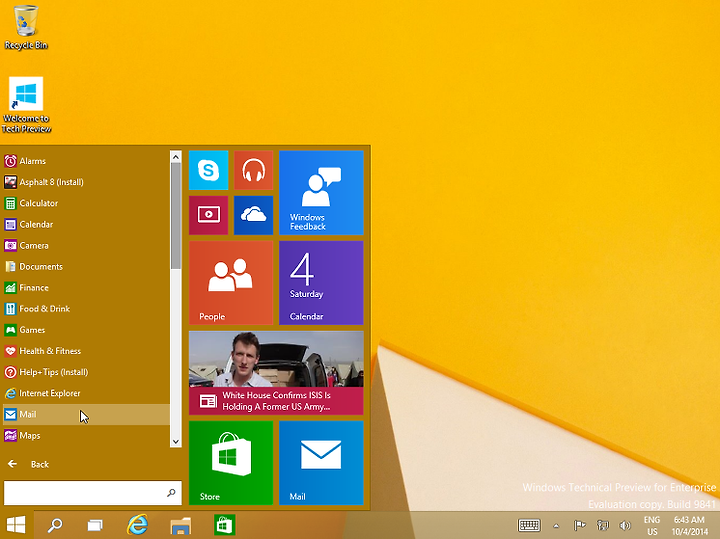The width and height of the screenshot is (720, 539).
Task: Open the OneDrive cloud tile
Action: coord(253,215)
